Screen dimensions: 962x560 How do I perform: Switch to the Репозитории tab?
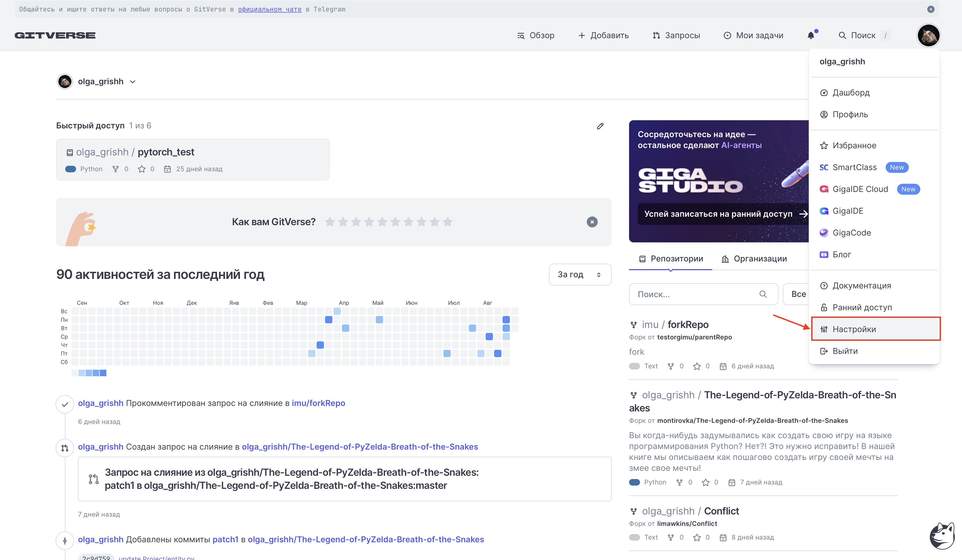[671, 259]
